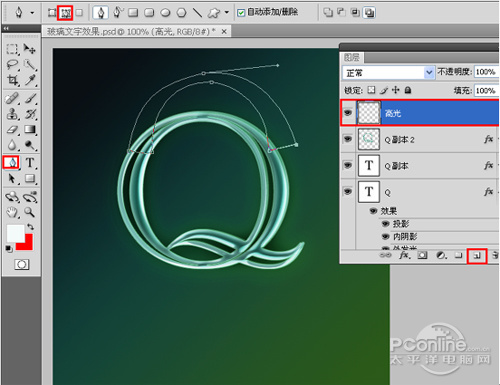Select the Healing Brush tool
Viewport: 500px width, 385px height.
click(x=12, y=99)
